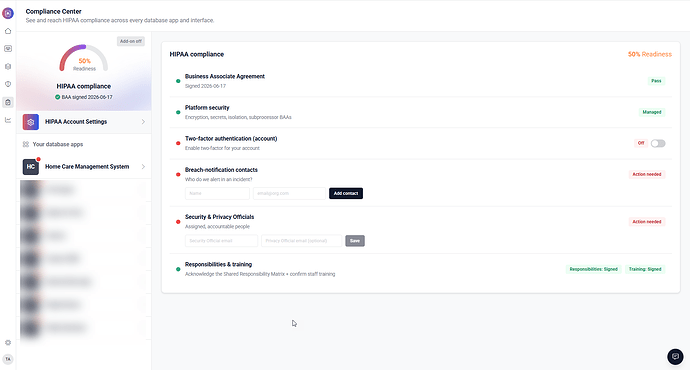Click the green BAA signed check icon
Screen dimensions: 690x370
(x=58, y=97)
